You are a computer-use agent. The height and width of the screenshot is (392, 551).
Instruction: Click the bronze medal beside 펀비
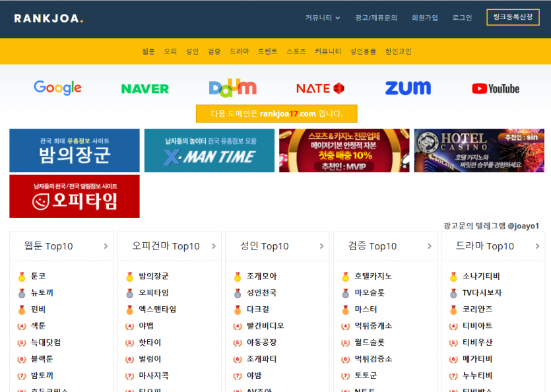click(x=22, y=310)
